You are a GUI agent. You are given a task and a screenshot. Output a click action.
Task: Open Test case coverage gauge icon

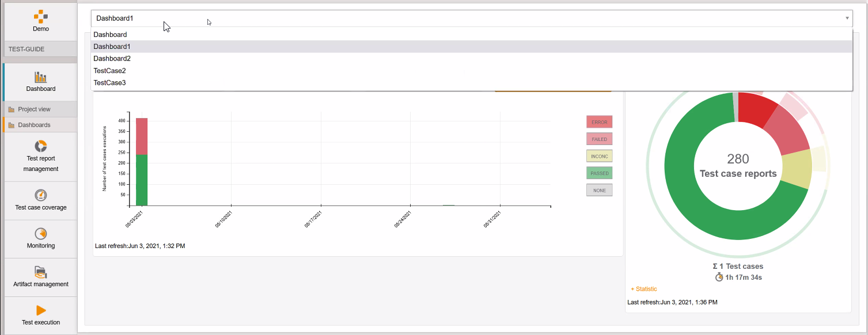[41, 195]
